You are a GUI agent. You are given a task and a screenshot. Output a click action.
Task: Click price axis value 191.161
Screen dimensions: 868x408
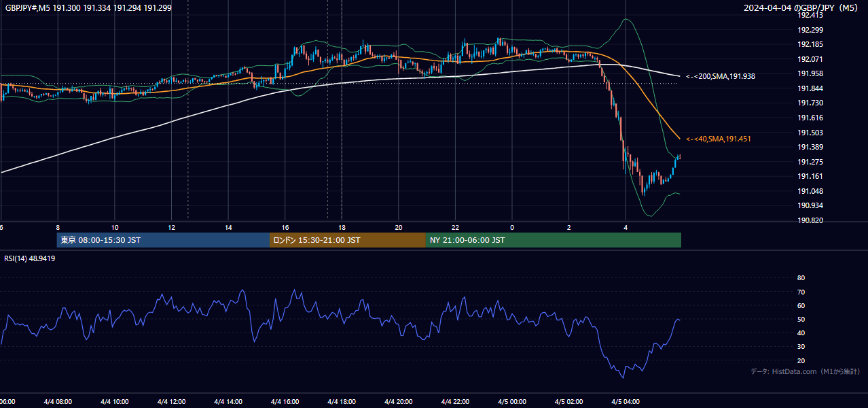(x=810, y=176)
